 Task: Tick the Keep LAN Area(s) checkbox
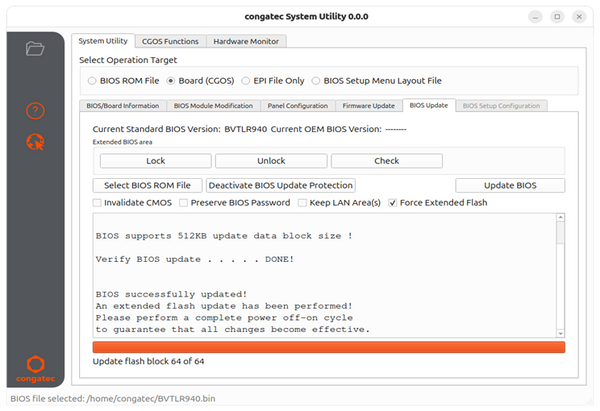(303, 203)
